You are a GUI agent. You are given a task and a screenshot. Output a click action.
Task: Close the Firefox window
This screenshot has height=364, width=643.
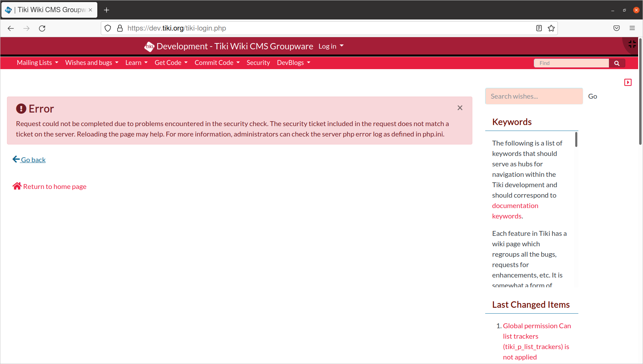pyautogui.click(x=636, y=10)
